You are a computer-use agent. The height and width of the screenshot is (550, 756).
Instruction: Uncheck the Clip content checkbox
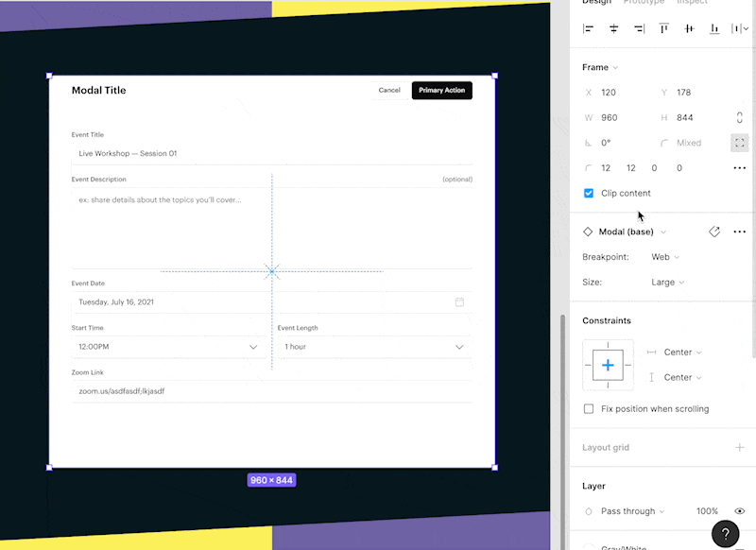tap(589, 193)
